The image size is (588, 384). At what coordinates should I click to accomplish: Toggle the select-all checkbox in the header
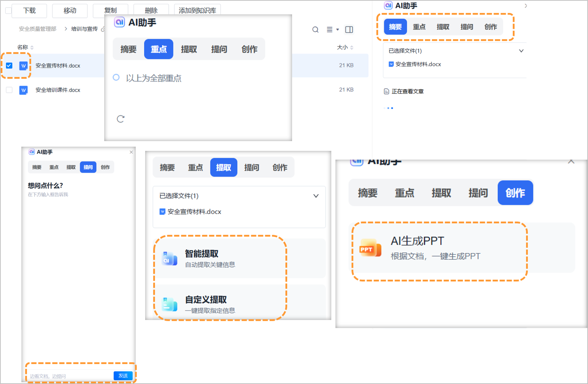(8, 11)
